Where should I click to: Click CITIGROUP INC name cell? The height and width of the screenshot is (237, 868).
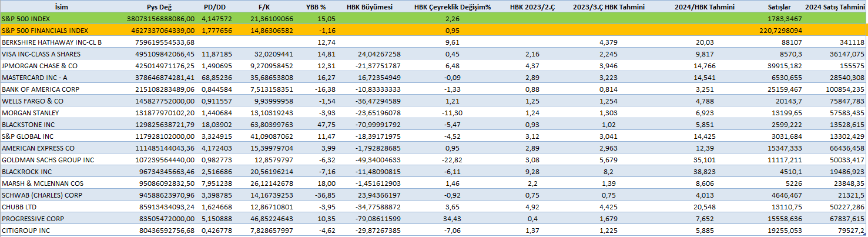(26, 231)
